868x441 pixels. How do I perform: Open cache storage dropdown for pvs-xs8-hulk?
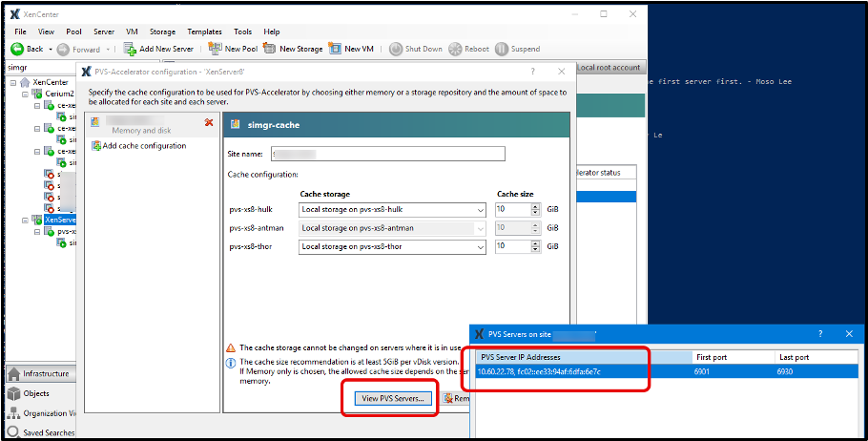point(479,210)
